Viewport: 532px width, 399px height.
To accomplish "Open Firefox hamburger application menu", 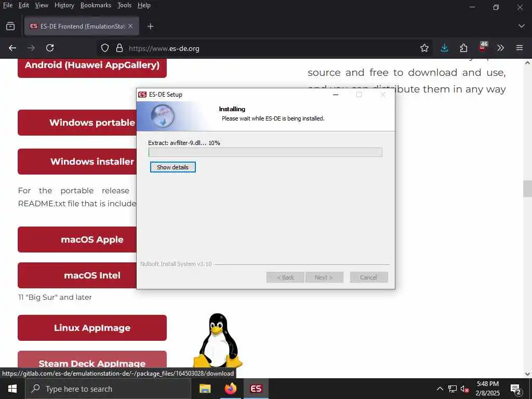I will (520, 48).
